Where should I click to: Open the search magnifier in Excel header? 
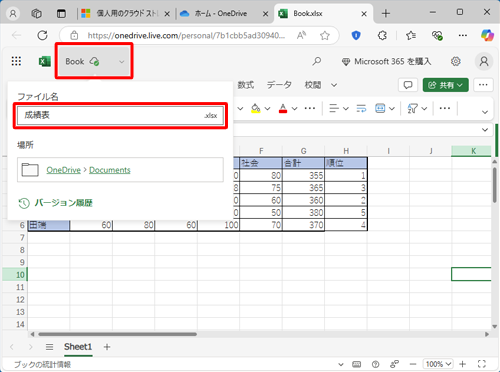tap(317, 61)
